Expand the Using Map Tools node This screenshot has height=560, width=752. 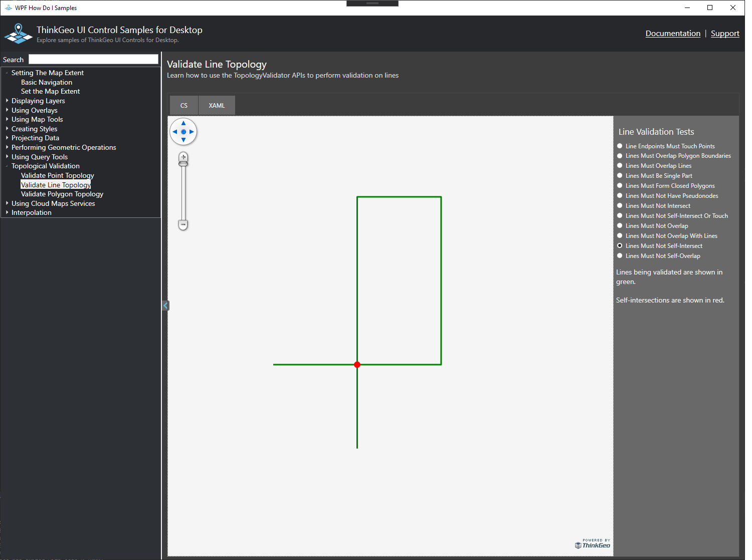coord(7,119)
